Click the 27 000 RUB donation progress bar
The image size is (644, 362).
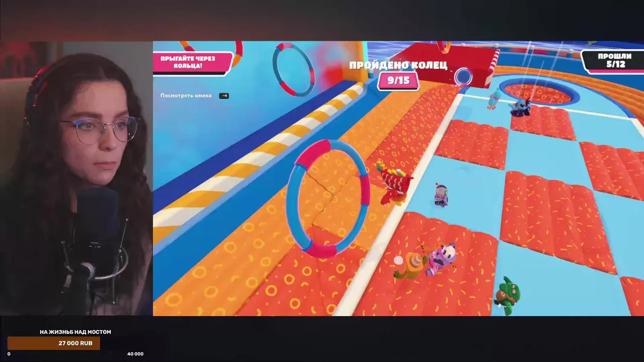click(53, 343)
